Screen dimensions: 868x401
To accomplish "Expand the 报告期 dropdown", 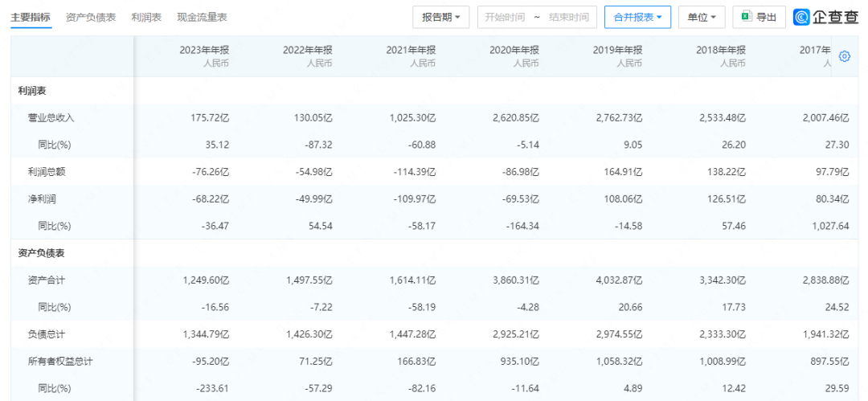I will coord(440,17).
